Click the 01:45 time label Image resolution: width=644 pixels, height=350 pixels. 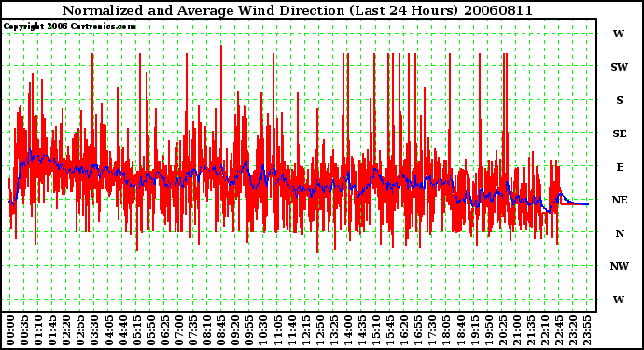[x=52, y=330]
